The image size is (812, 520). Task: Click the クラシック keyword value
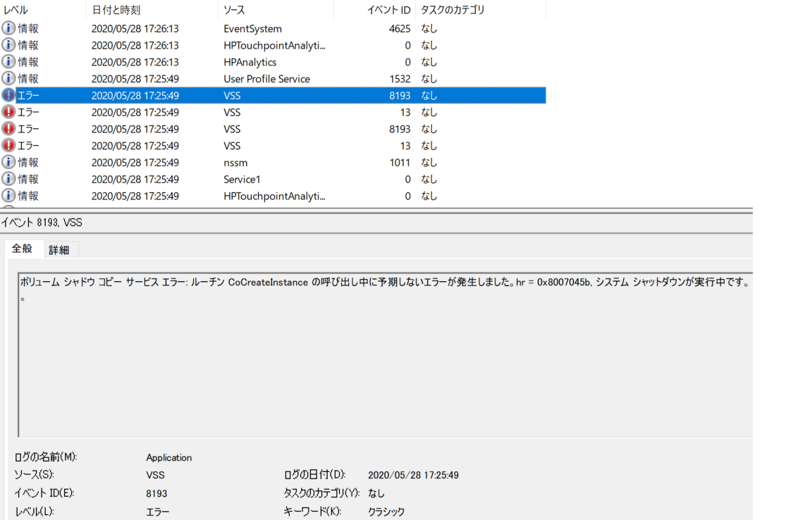pos(386,512)
